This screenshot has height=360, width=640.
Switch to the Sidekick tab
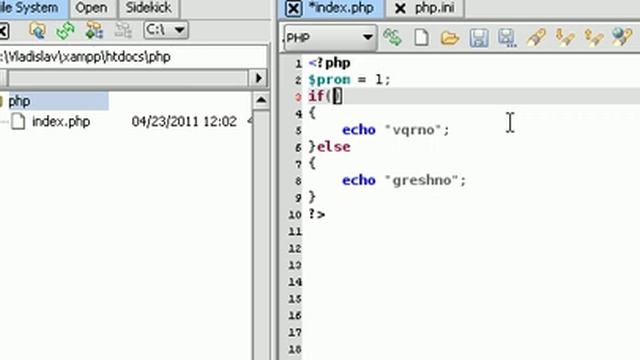pyautogui.click(x=148, y=8)
